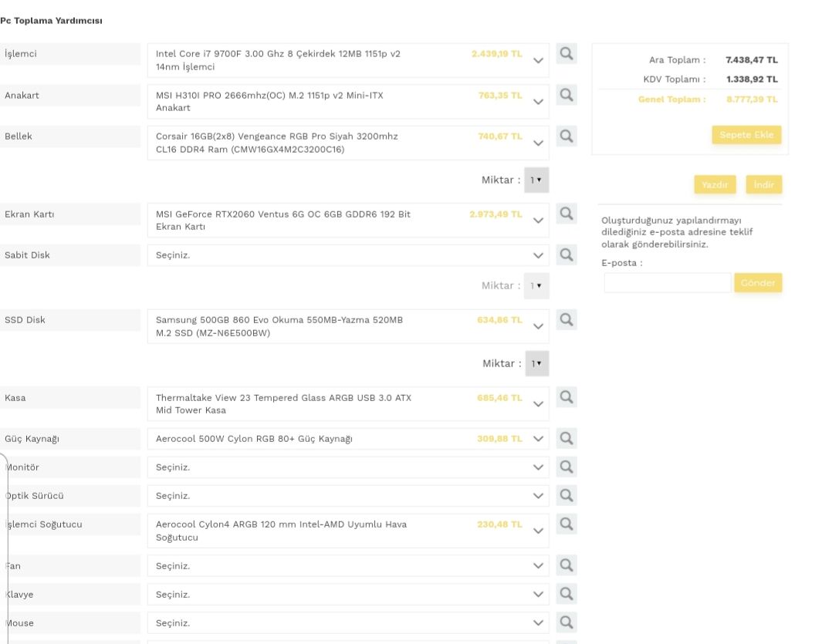Expand the İşlemci Soğutucu Aerocool Cylon4 dropdown
The image size is (832, 644).
(x=348, y=531)
